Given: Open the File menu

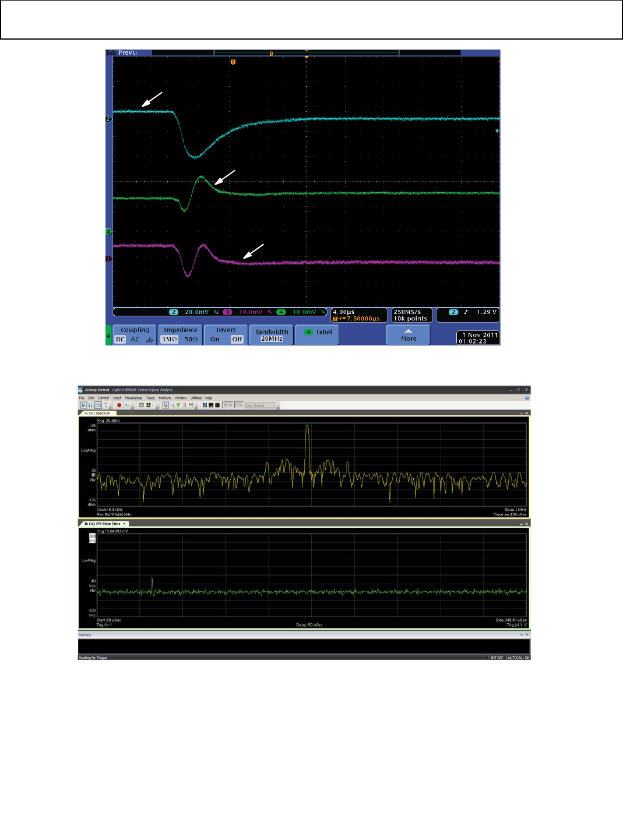Looking at the screenshot, I should click(82, 398).
